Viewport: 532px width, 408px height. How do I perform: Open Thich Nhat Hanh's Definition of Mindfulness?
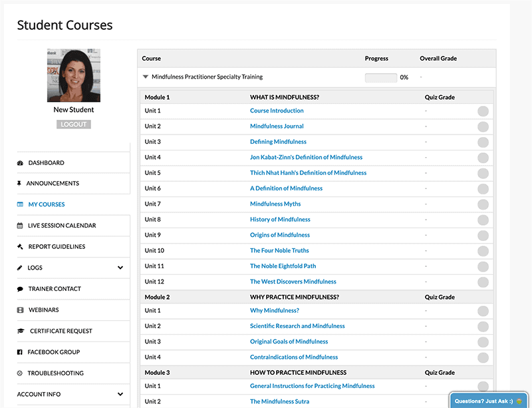click(x=308, y=173)
